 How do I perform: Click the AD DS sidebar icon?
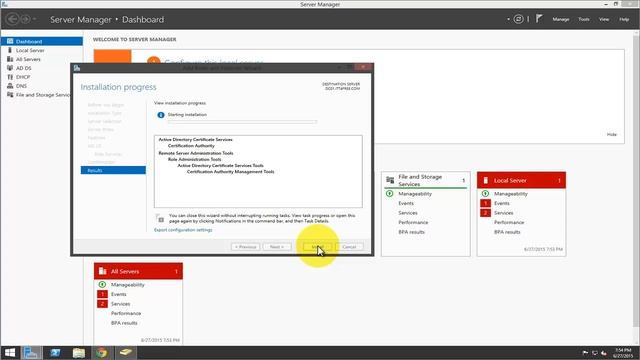[10, 68]
